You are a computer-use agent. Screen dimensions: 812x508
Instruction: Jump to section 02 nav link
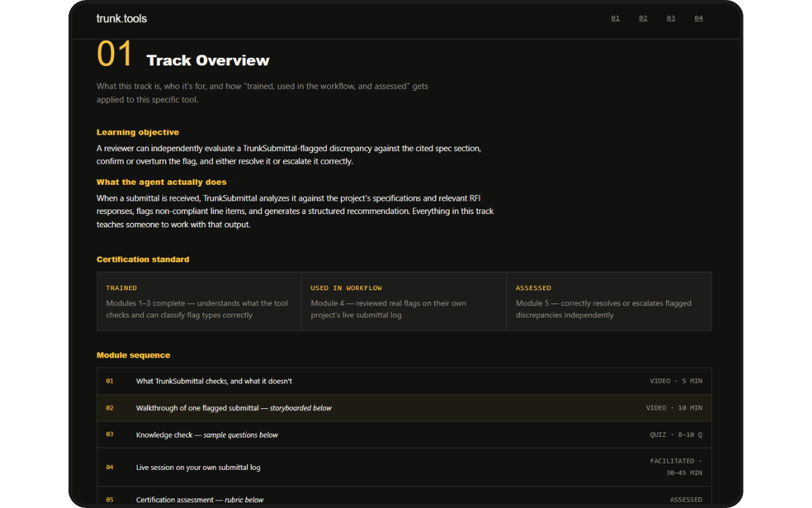pos(643,18)
